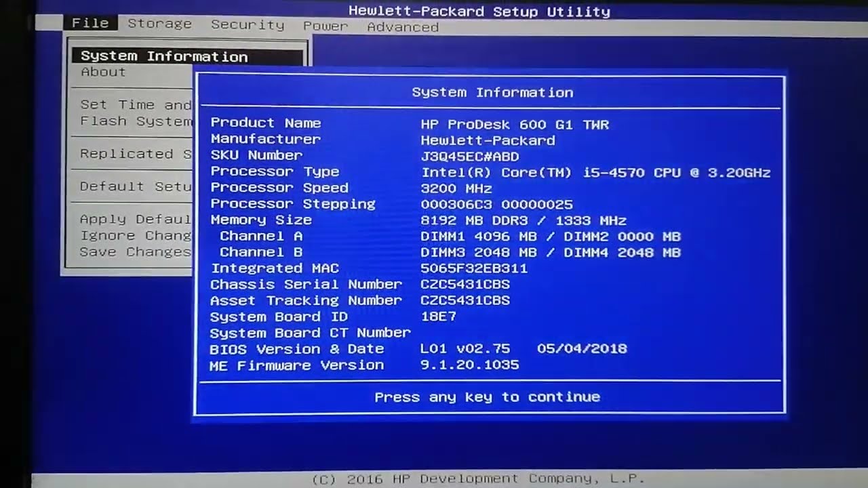Click the SKU Number label
Viewport: 868px width, 488px height.
pyautogui.click(x=256, y=155)
